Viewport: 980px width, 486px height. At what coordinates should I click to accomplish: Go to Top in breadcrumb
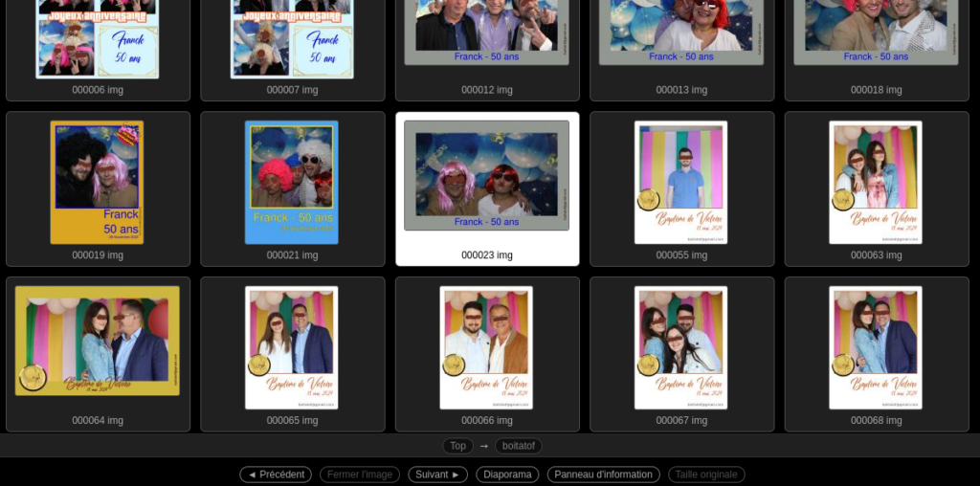coord(457,446)
